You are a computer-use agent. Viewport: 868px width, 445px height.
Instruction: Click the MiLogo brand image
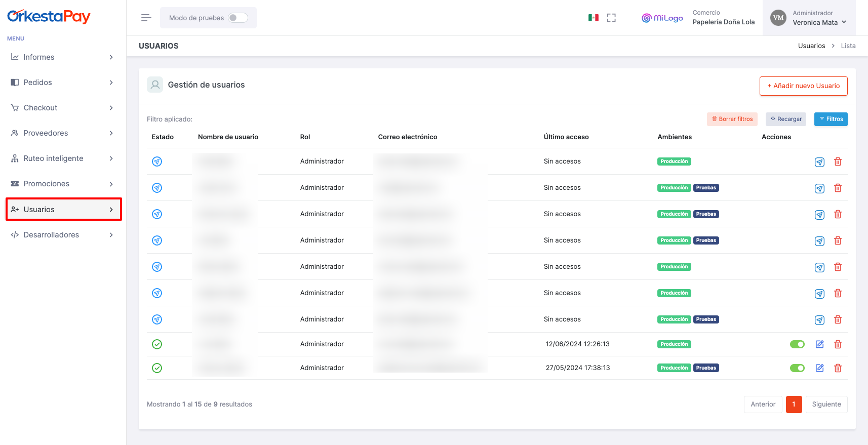click(x=662, y=18)
